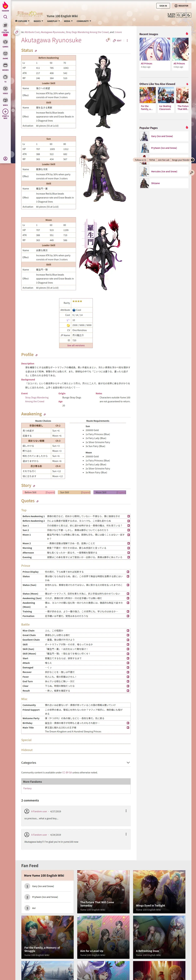Click the TikTok link in the banner
The width and height of the screenshot is (196, 980).
coord(152,160)
